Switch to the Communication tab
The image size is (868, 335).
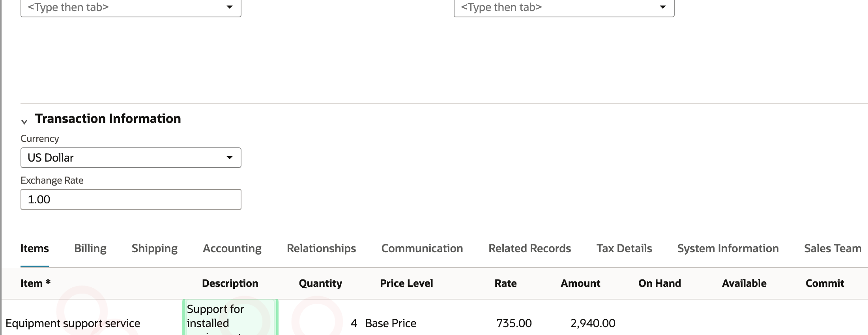[422, 248]
